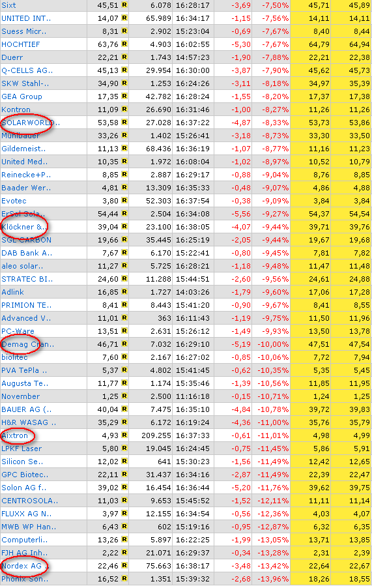372x588 pixels.
Task: Open the SOLARWORLD stock link
Action: pos(31,123)
